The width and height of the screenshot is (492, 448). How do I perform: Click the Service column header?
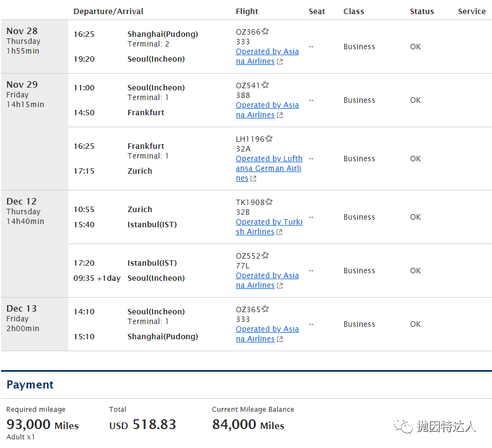471,11
